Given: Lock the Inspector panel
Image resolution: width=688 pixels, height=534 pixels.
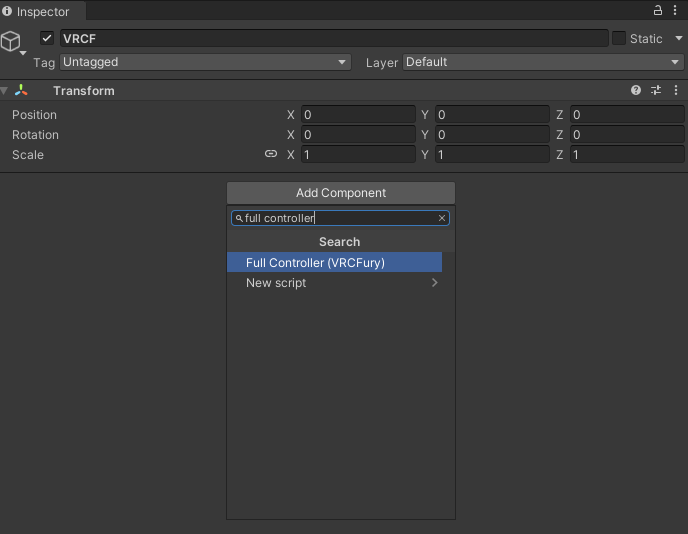Looking at the screenshot, I should [657, 10].
